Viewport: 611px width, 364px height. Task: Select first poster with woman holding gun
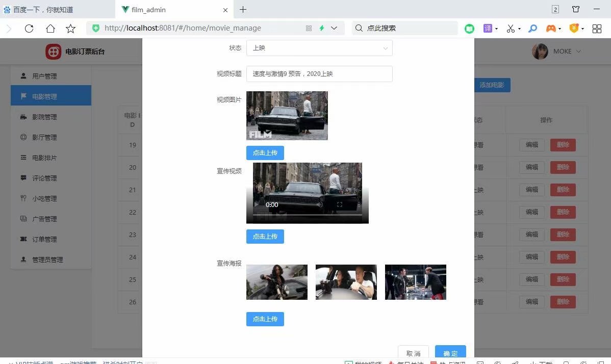point(277,282)
